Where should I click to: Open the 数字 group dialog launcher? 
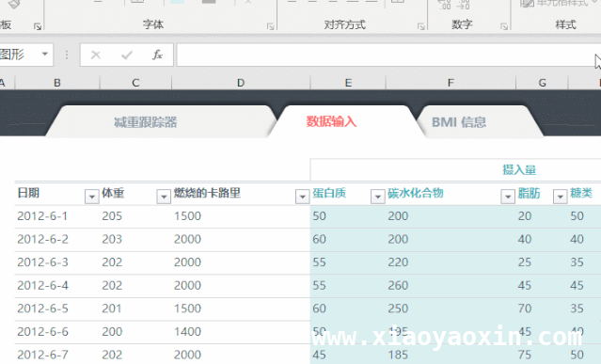coord(504,26)
